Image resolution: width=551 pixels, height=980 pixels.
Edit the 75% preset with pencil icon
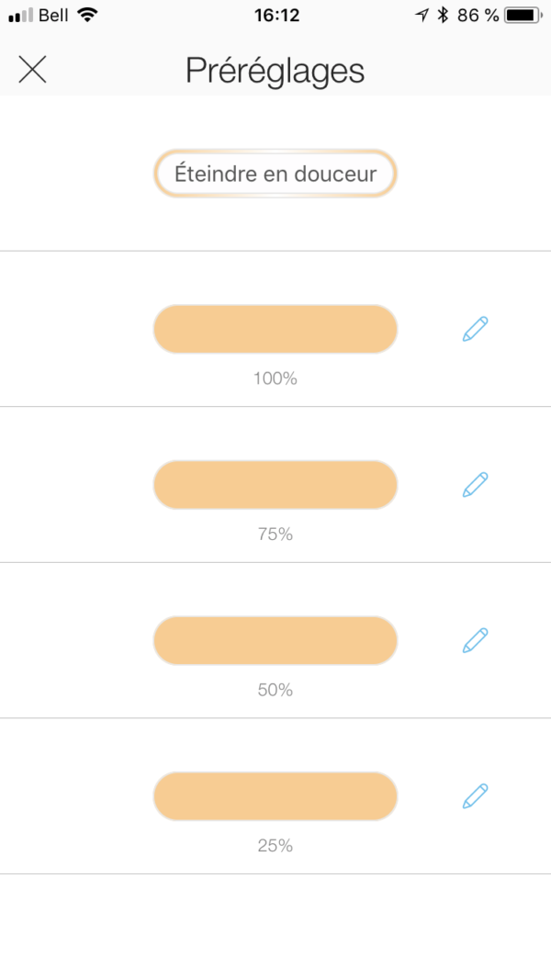click(475, 484)
